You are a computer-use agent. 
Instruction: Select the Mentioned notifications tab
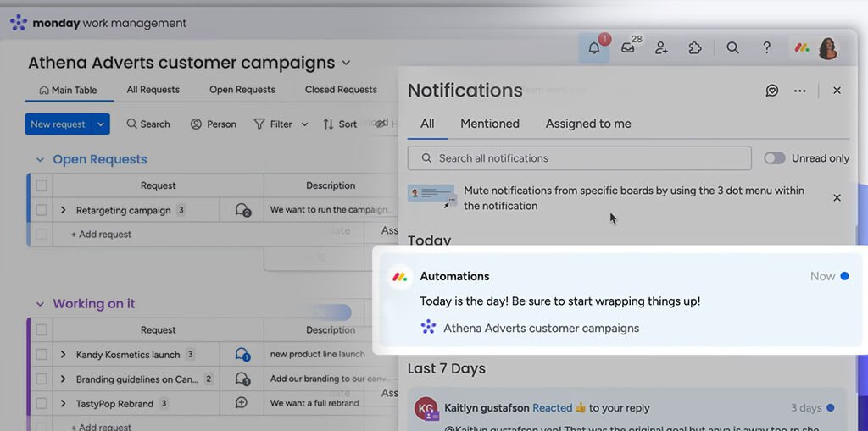(x=490, y=124)
